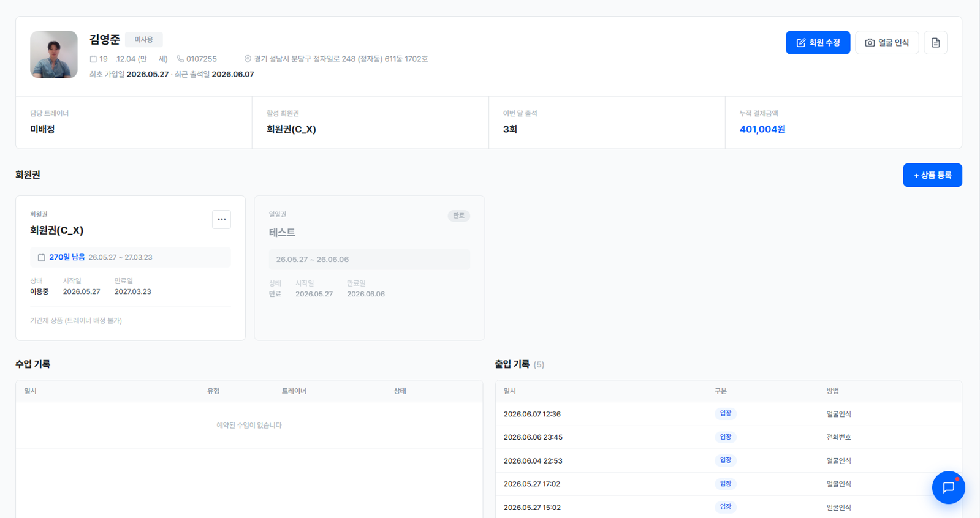Select entry record 2026.06.07 12:36
980x518 pixels.
pyautogui.click(x=728, y=414)
